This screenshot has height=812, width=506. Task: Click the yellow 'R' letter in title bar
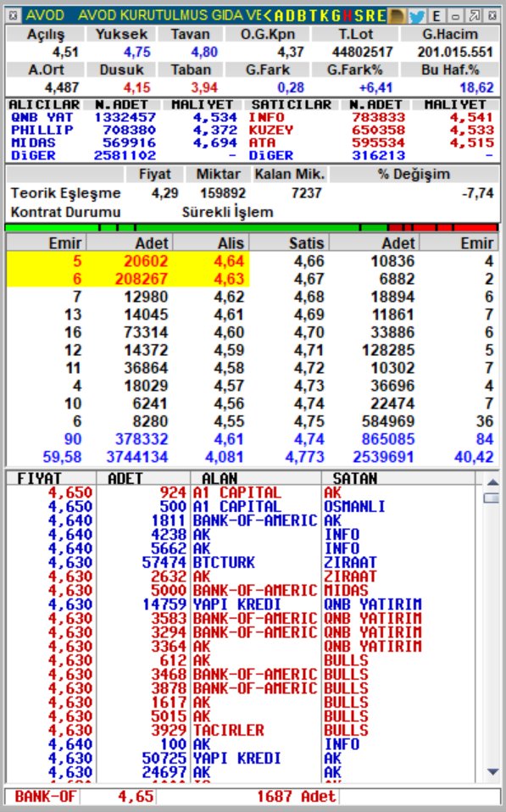tap(370, 15)
